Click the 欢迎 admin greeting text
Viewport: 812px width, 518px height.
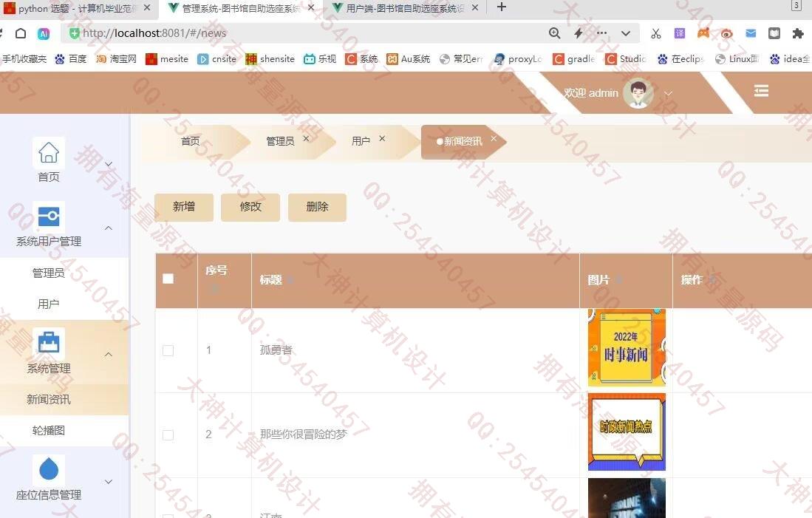point(591,93)
